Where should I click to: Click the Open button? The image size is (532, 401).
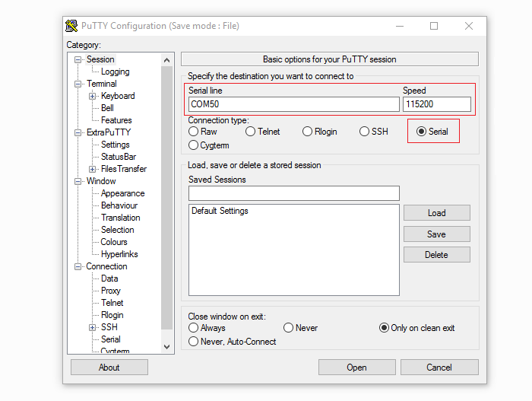[x=357, y=368]
